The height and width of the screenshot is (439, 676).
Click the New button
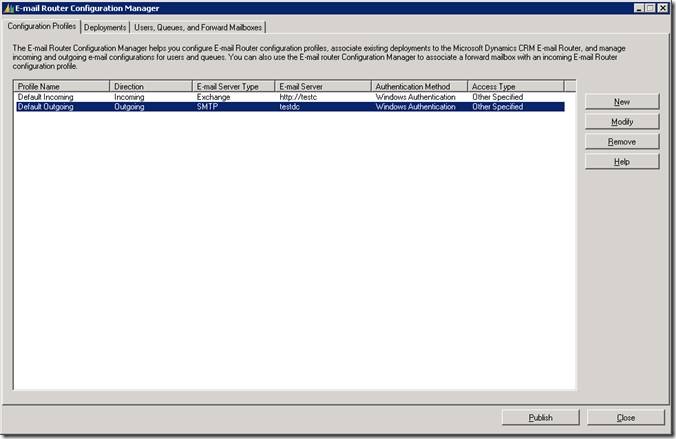(621, 102)
